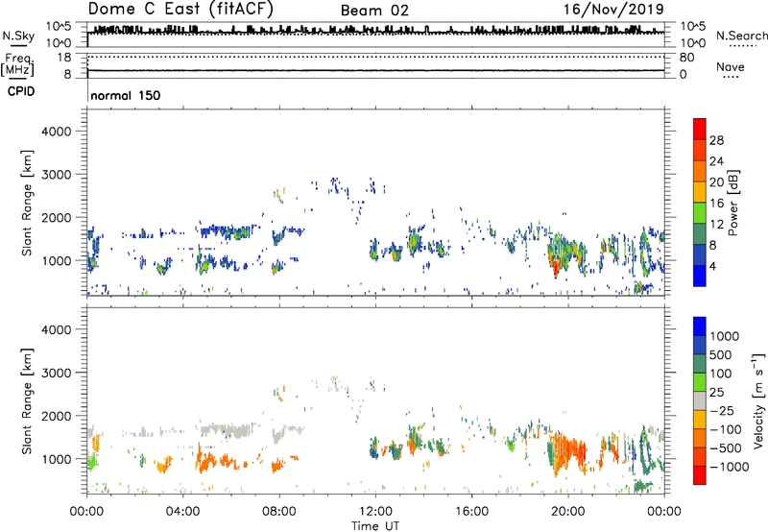Screen dimensions: 768x532
Task: Click the strong red echo near 19:30 in power panel
Action: pyautogui.click(x=556, y=268)
